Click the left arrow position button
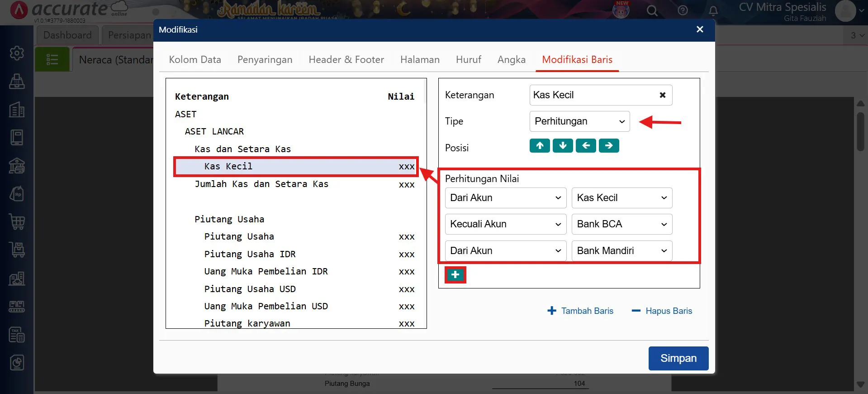 tap(586, 146)
